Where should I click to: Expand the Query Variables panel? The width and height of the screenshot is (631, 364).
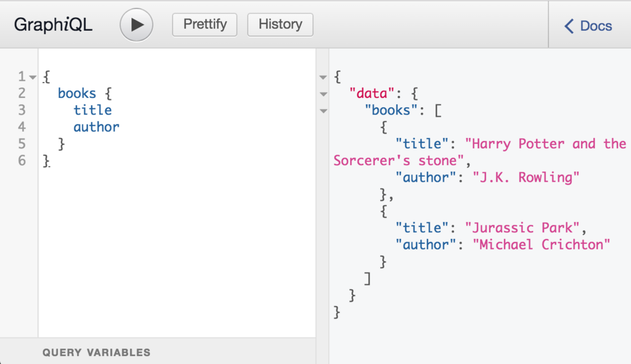(x=158, y=351)
